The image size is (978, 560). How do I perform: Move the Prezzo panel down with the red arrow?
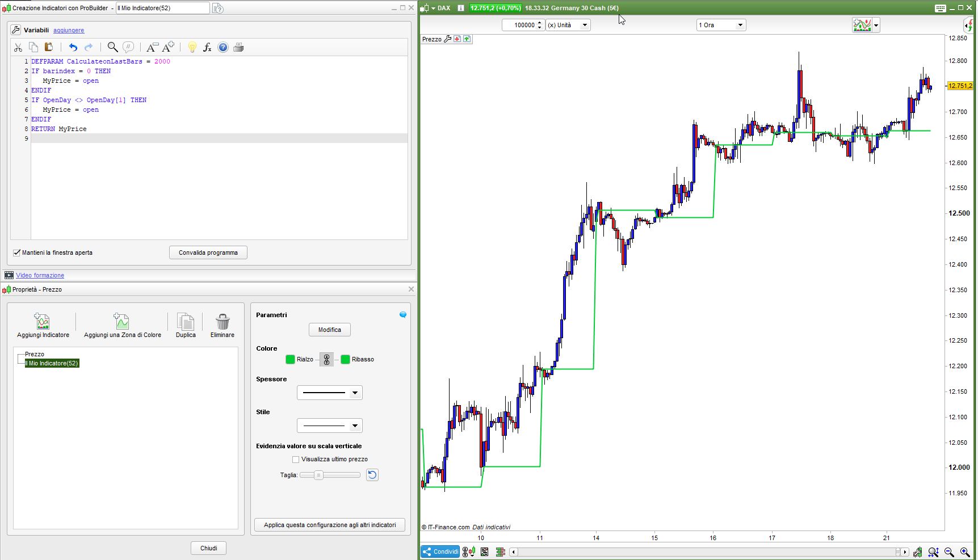[457, 39]
